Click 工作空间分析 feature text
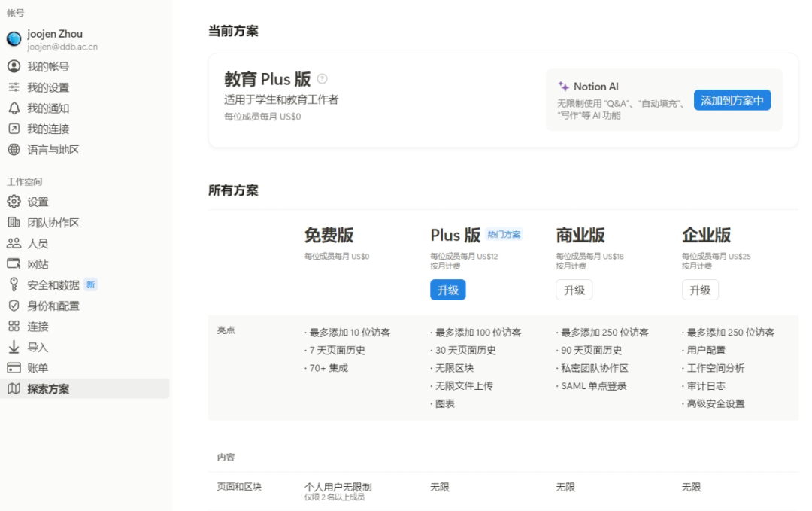The height and width of the screenshot is (511, 812). pos(716,368)
